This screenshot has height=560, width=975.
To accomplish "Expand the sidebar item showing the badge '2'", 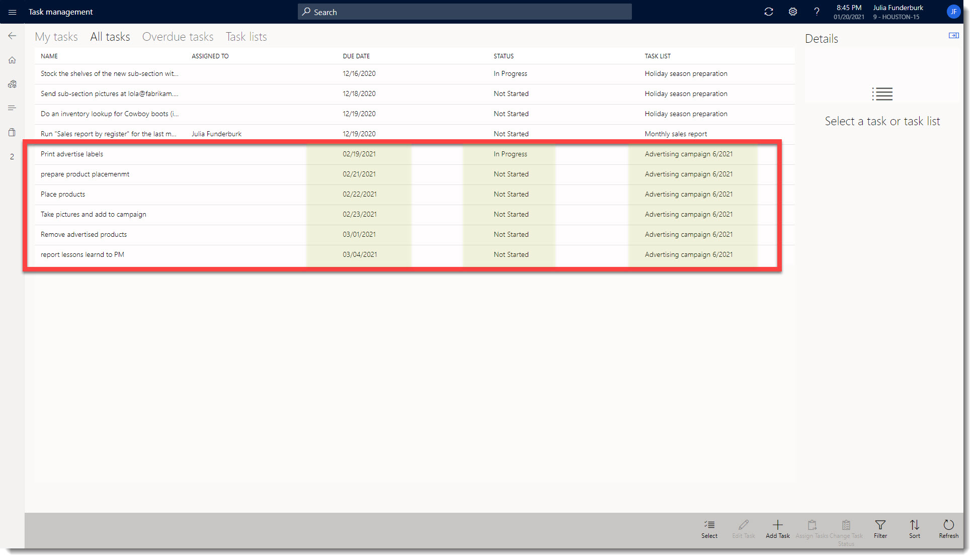I will pyautogui.click(x=12, y=156).
